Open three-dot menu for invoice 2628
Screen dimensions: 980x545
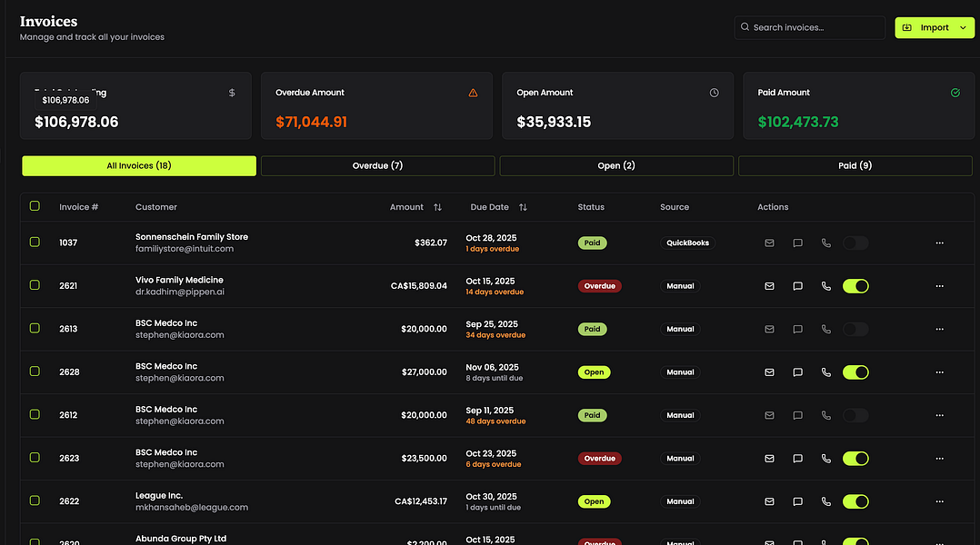point(939,372)
